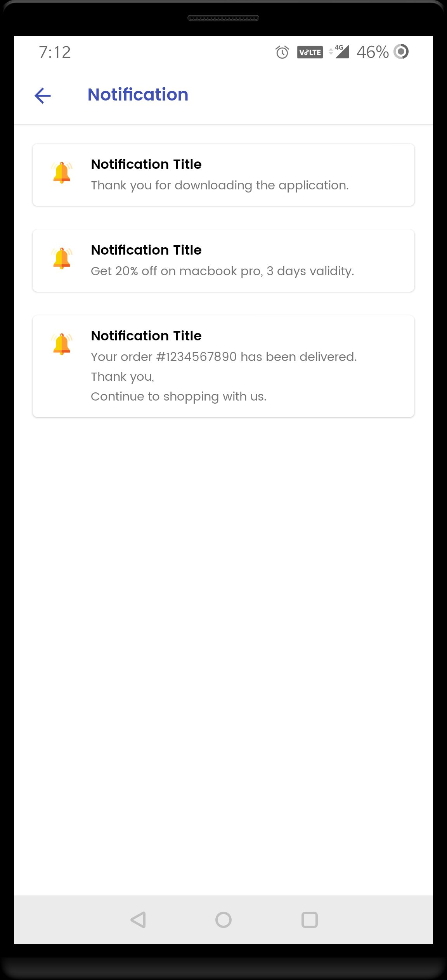Tap the alarm clock status icon
This screenshot has height=980, width=447.
(282, 52)
